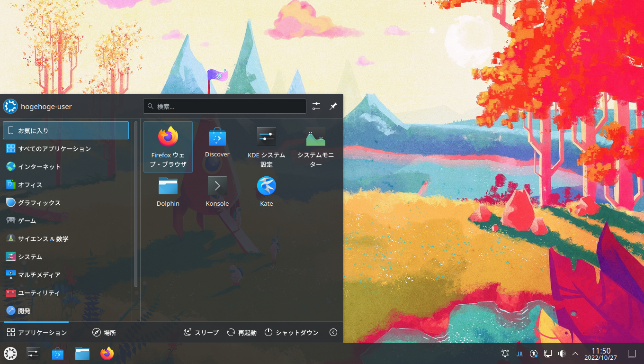Viewport: 644px width, 364px height.
Task: Click the JA input method indicator
Action: (x=519, y=354)
